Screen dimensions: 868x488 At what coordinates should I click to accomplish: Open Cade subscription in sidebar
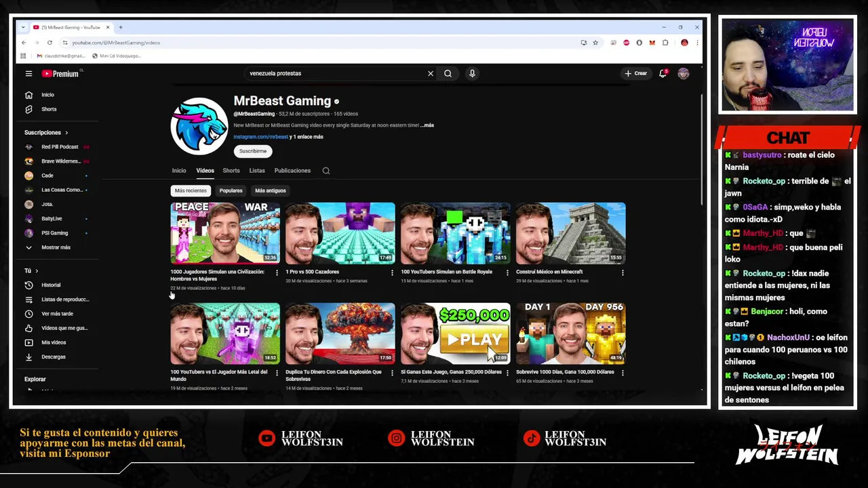tap(47, 176)
